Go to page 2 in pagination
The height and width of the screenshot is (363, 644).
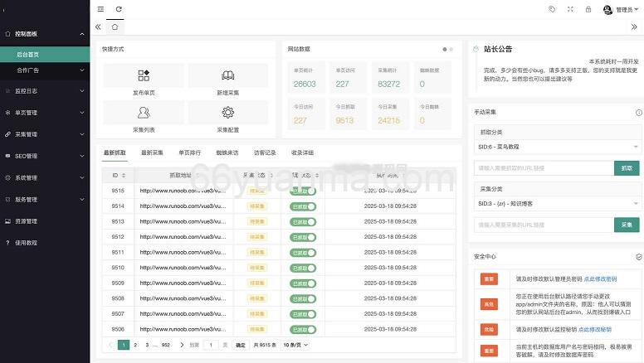pyautogui.click(x=135, y=345)
